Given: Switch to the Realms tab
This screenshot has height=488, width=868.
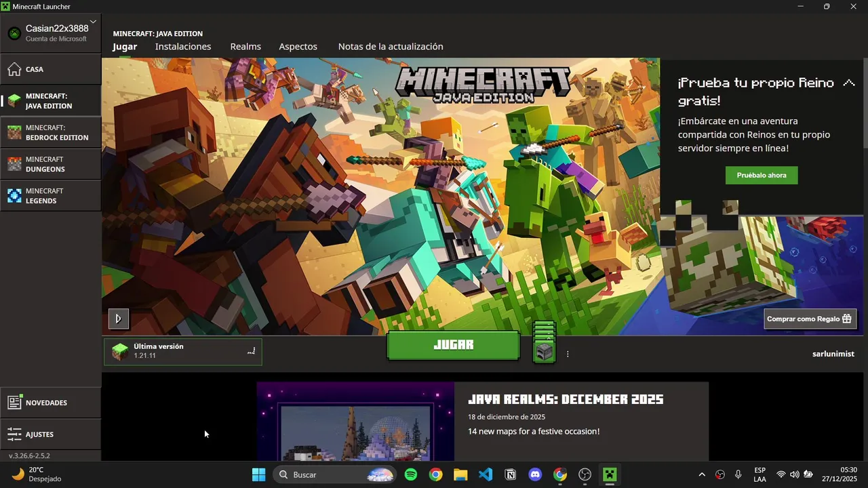Looking at the screenshot, I should [245, 47].
